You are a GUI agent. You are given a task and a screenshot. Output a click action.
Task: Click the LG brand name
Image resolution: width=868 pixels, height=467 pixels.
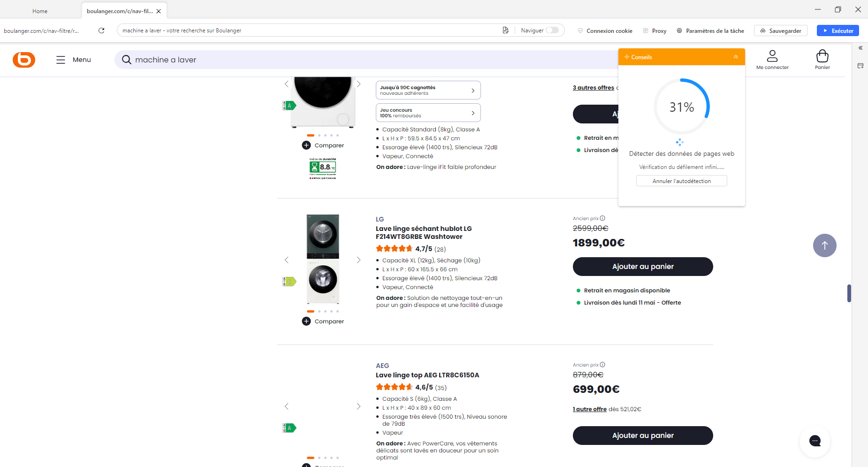coord(380,219)
